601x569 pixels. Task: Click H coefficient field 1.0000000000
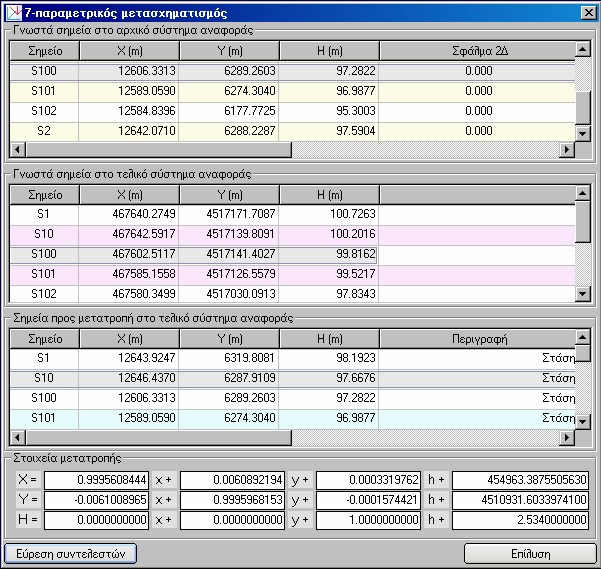(x=369, y=520)
